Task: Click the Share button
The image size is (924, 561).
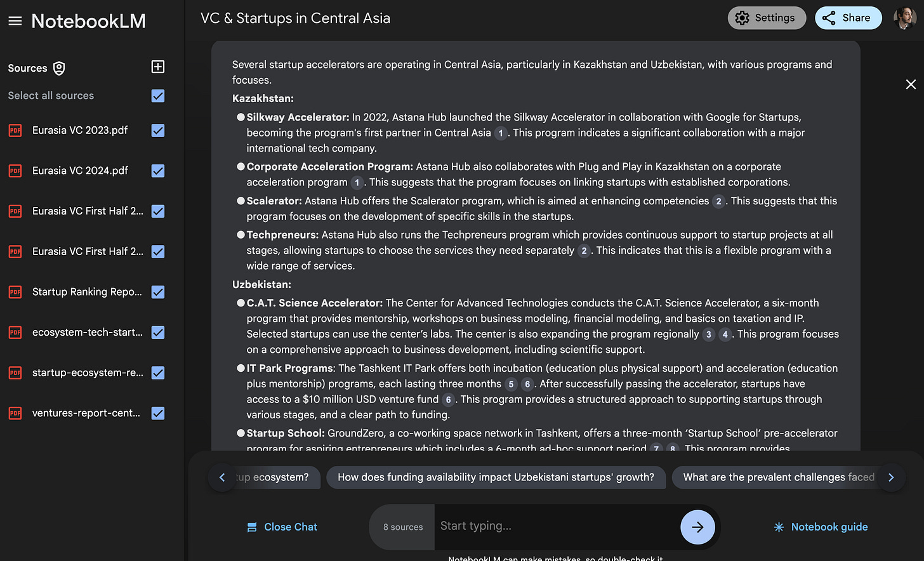Action: [x=848, y=18]
